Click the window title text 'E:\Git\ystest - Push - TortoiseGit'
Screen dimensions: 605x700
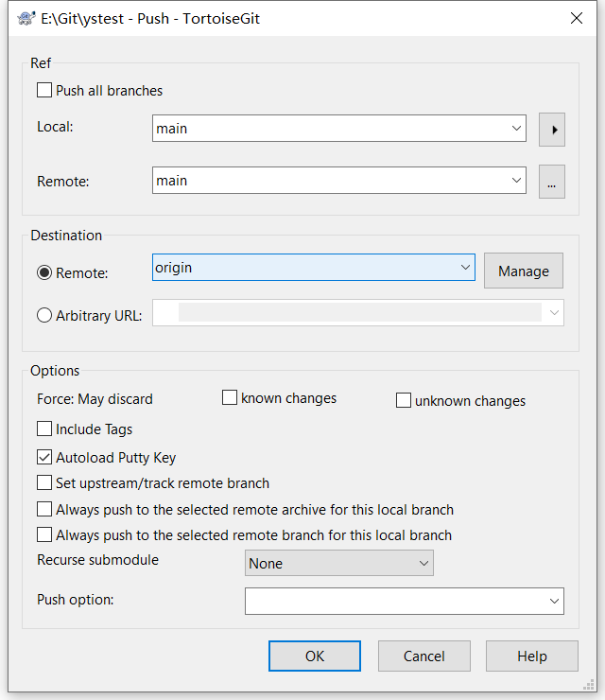150,19
